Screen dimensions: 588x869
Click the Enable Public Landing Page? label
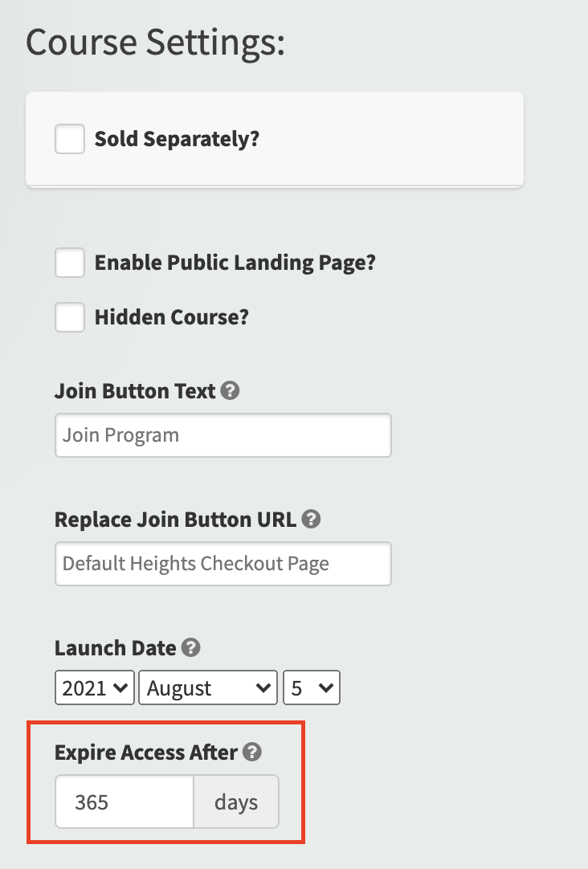pyautogui.click(x=235, y=262)
